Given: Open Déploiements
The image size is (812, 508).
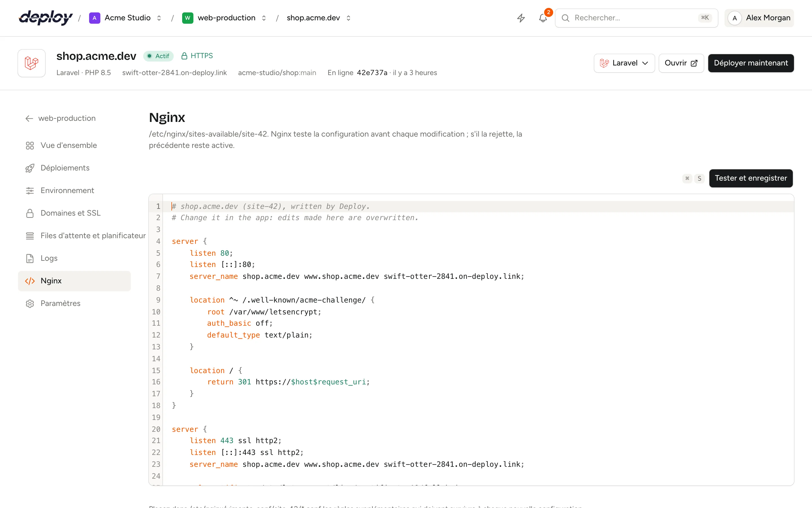Looking at the screenshot, I should (74, 168).
